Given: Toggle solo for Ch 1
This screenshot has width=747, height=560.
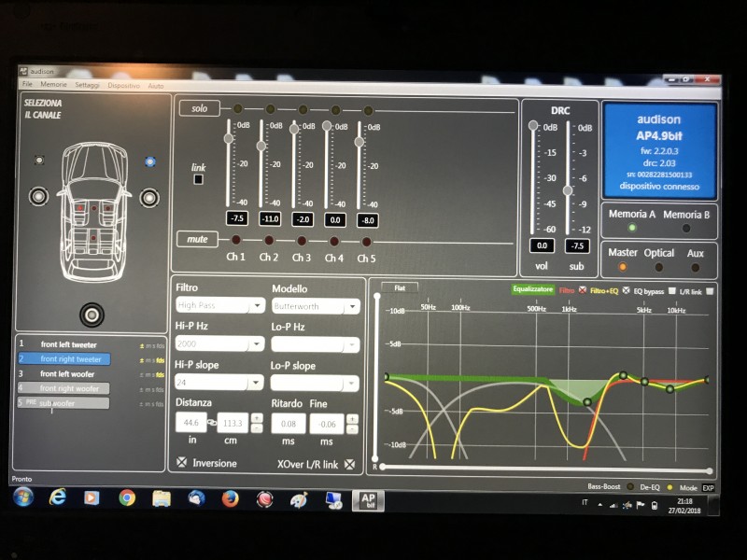Looking at the screenshot, I should pos(238,108).
